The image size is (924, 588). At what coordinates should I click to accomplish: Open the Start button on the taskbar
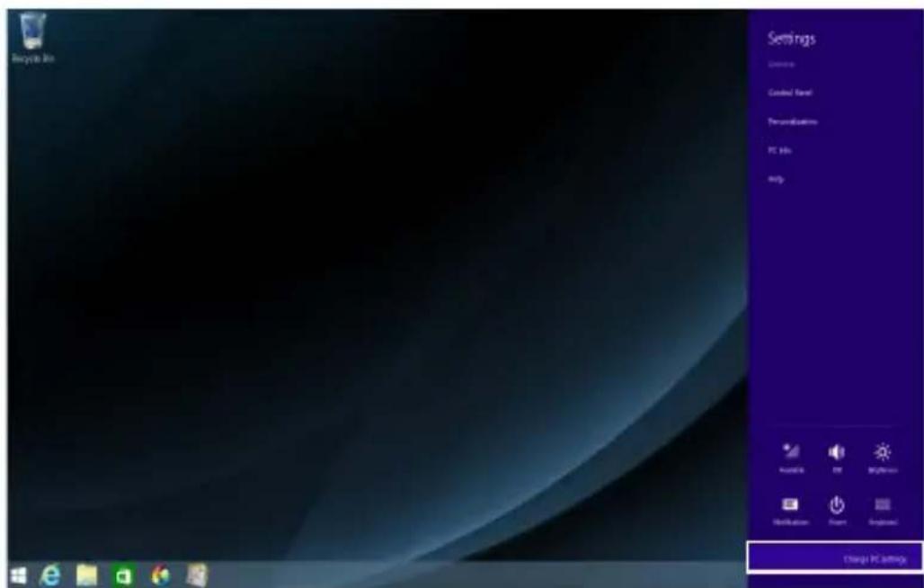coord(19,575)
